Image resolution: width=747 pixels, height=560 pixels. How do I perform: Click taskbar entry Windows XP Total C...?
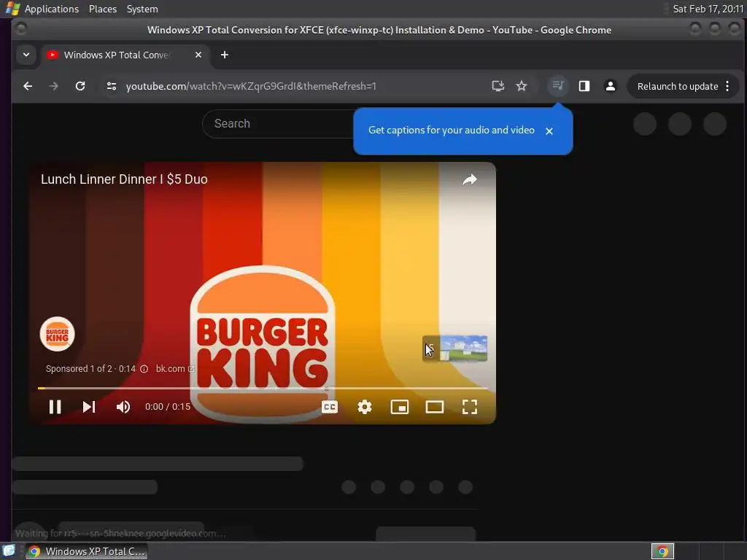coord(87,551)
